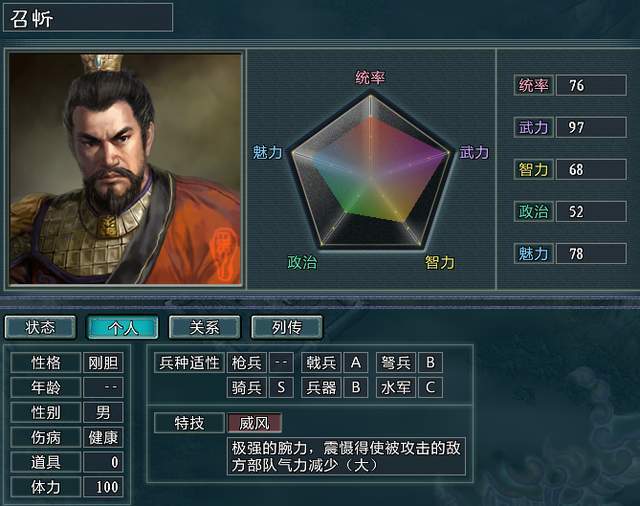Click the 威风 special skill badge
Image resolution: width=640 pixels, height=506 pixels.
(254, 423)
